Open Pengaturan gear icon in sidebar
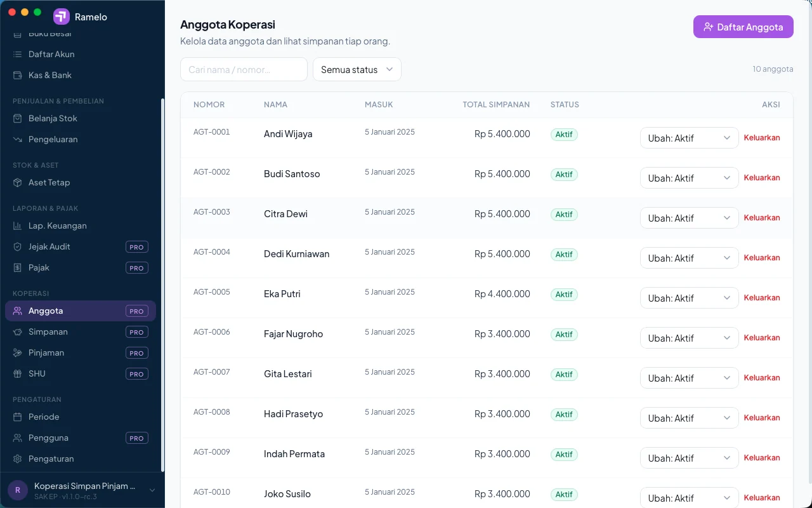The height and width of the screenshot is (508, 812). [18, 458]
